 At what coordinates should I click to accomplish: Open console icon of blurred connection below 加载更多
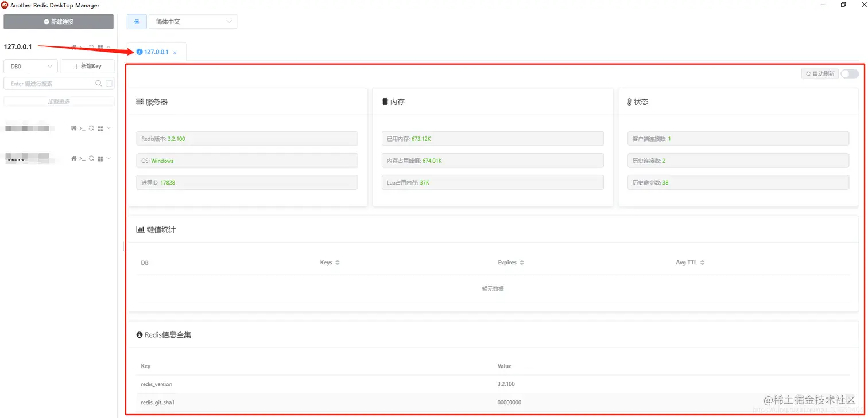pyautogui.click(x=82, y=128)
